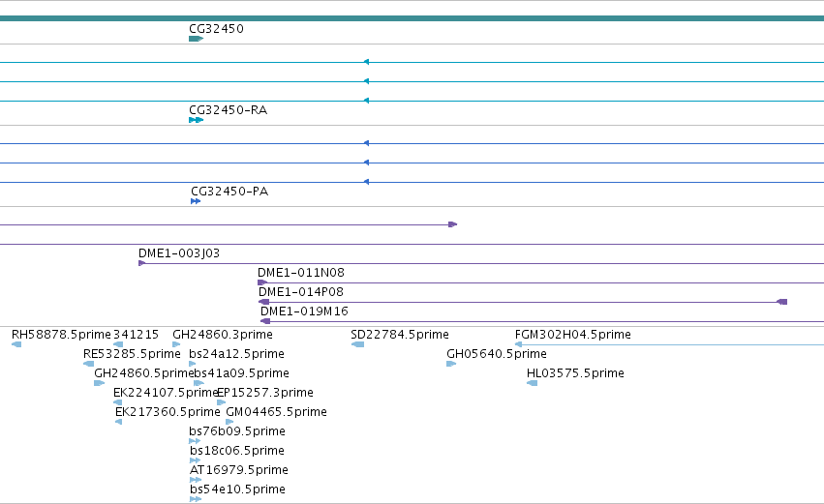
Task: Click the FGM302H04.5prime EST arrow glyph
Action: pyautogui.click(x=518, y=344)
